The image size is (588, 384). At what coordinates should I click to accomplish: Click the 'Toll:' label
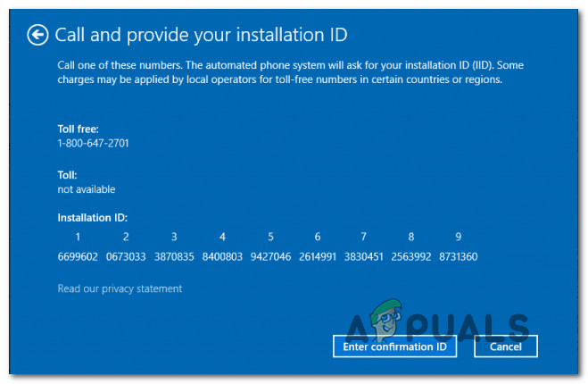click(x=67, y=175)
